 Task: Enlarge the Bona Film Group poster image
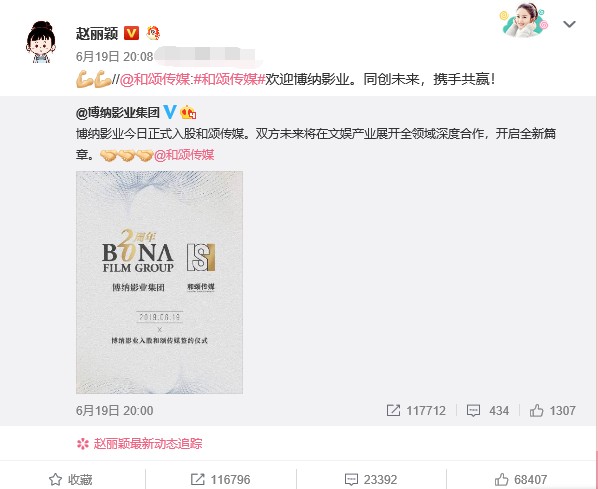[x=159, y=282]
